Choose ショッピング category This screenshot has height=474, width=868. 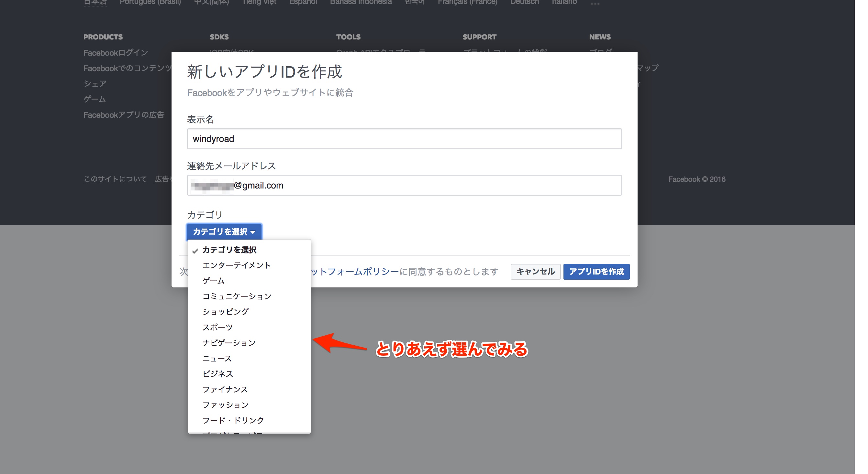click(249, 312)
